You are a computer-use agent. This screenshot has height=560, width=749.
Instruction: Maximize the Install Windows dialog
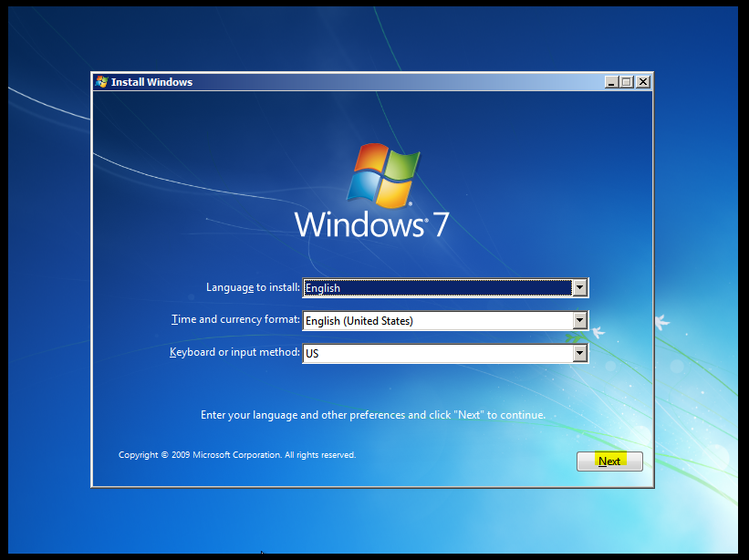tap(626, 82)
